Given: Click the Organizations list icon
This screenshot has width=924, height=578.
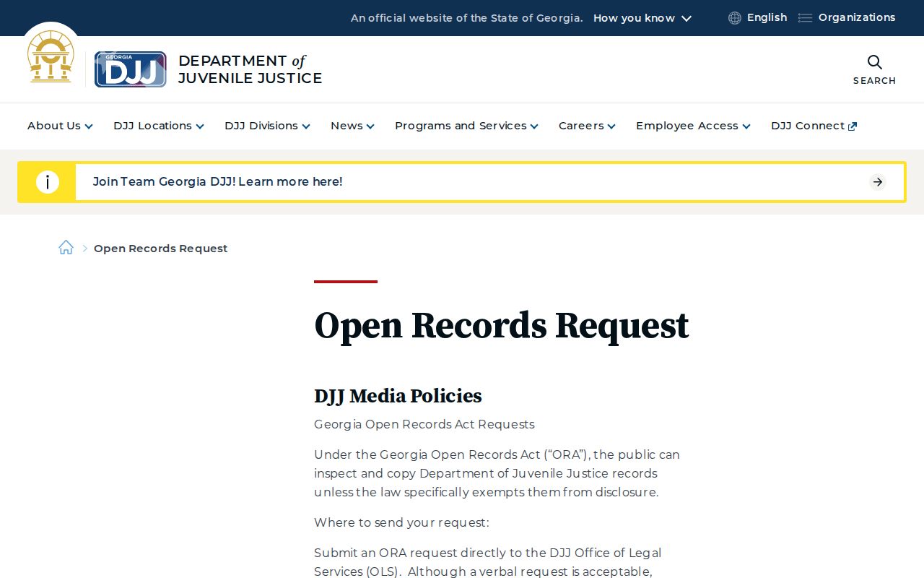Looking at the screenshot, I should (805, 18).
